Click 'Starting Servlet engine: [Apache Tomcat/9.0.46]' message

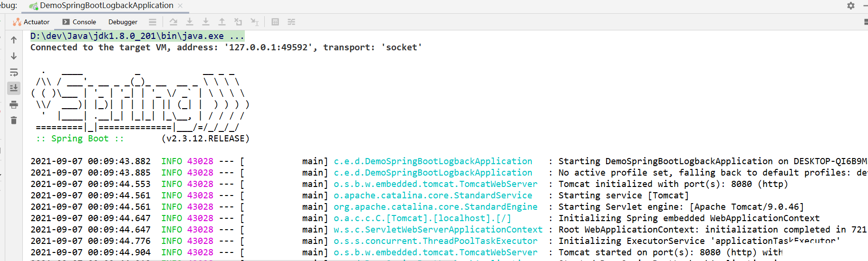(x=681, y=207)
